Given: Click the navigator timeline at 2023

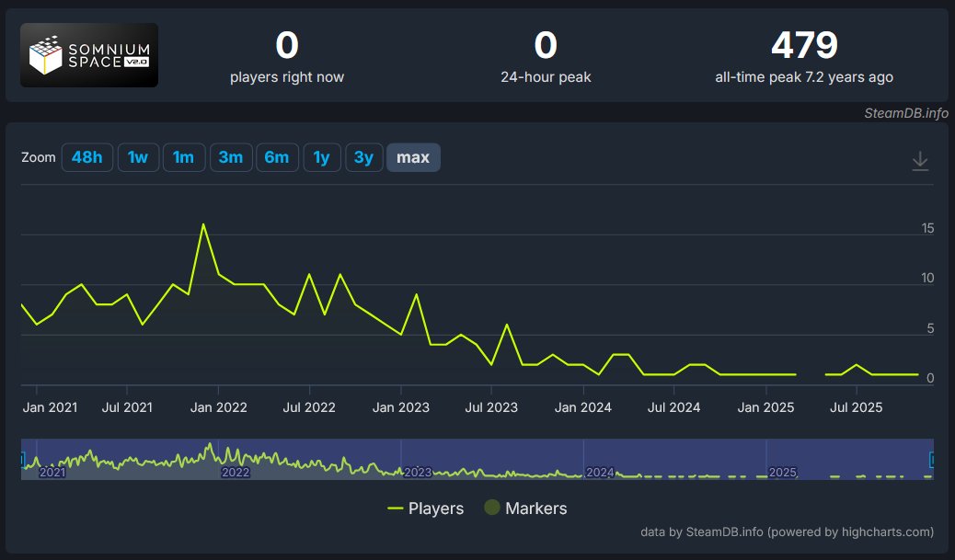Looking at the screenshot, I should point(418,473).
